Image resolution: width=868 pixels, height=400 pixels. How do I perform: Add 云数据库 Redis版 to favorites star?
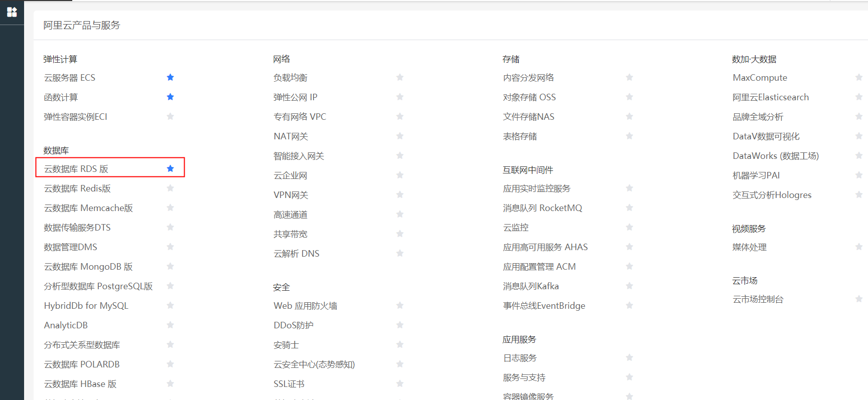click(170, 188)
